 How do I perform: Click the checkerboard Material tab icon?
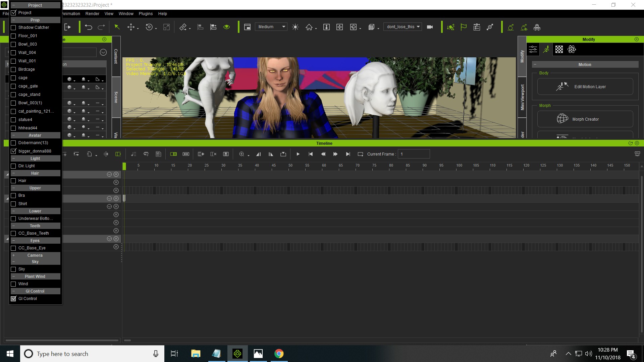point(559,49)
